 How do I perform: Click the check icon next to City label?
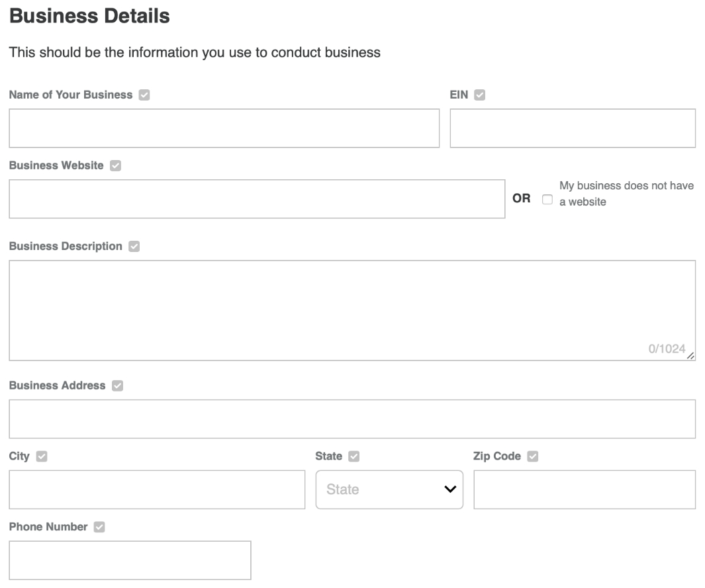(41, 456)
